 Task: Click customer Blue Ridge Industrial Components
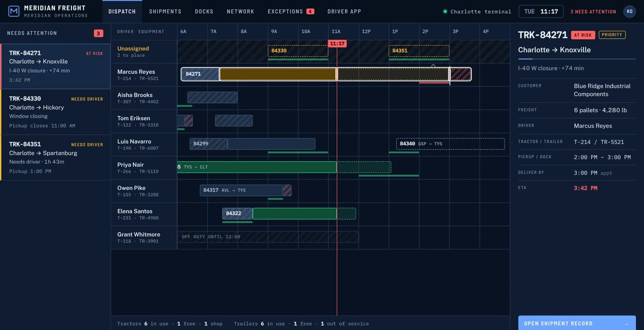coord(602,90)
